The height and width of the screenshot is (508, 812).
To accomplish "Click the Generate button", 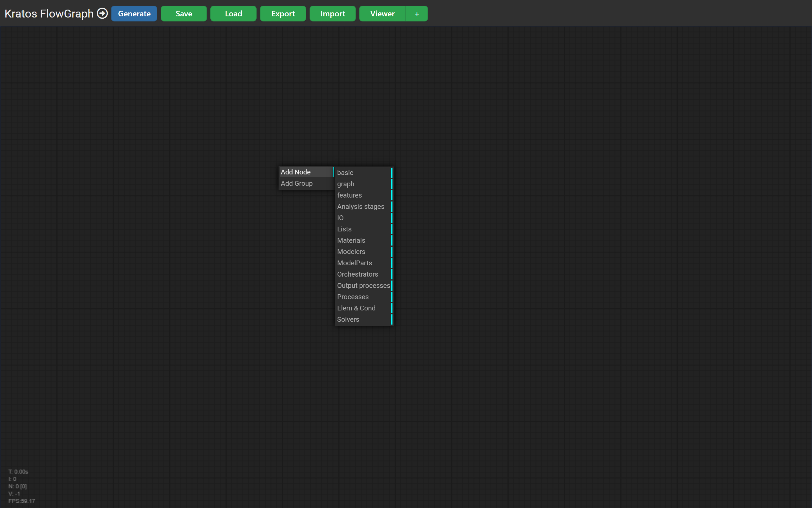I will click(x=134, y=14).
